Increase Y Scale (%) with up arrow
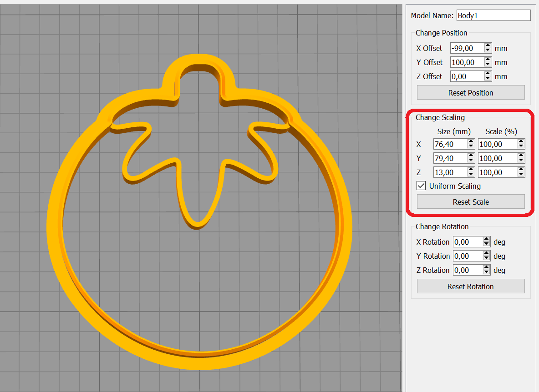Viewport: 539px width, 392px height. 521,156
